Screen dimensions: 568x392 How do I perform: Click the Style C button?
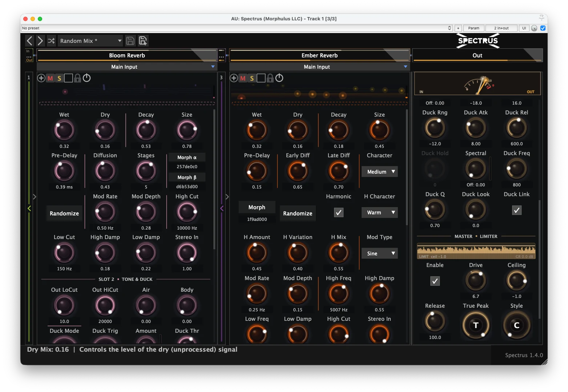(517, 325)
